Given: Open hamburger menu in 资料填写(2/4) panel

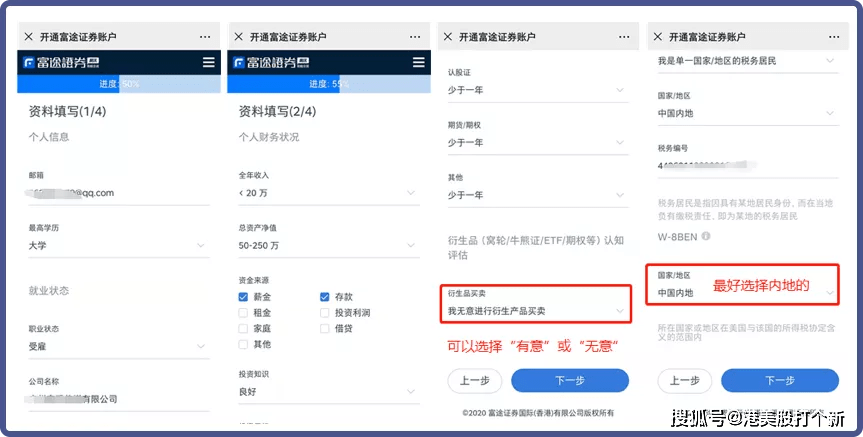Looking at the screenshot, I should coord(419,62).
